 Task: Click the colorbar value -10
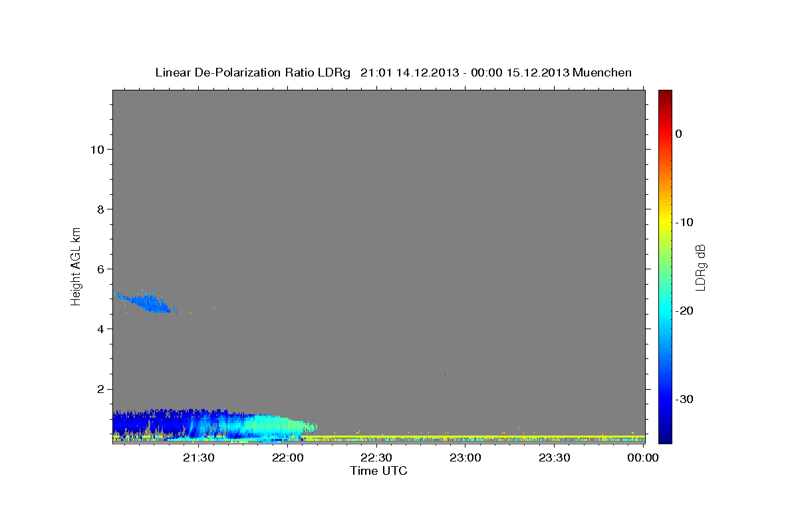[x=684, y=222]
